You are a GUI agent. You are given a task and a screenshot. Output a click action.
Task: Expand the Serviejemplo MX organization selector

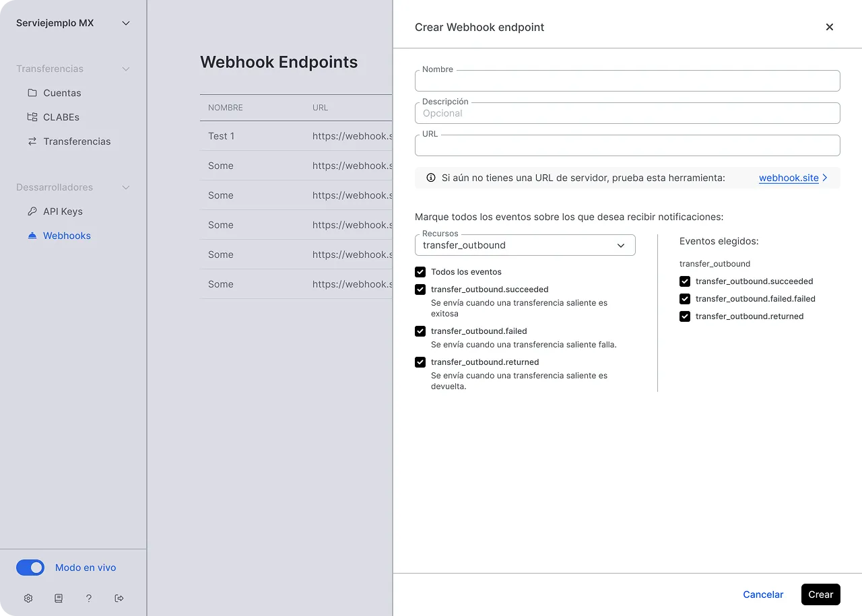click(x=73, y=23)
